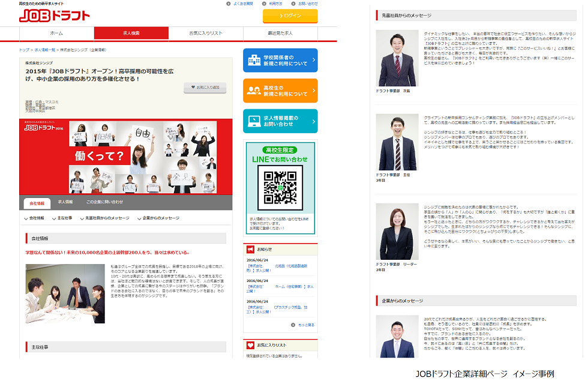Click photo of ドラフト事業部 次長 employee

(x=397, y=58)
